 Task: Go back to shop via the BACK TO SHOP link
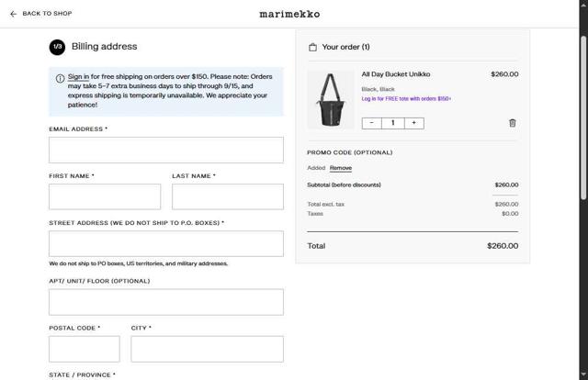pos(47,14)
